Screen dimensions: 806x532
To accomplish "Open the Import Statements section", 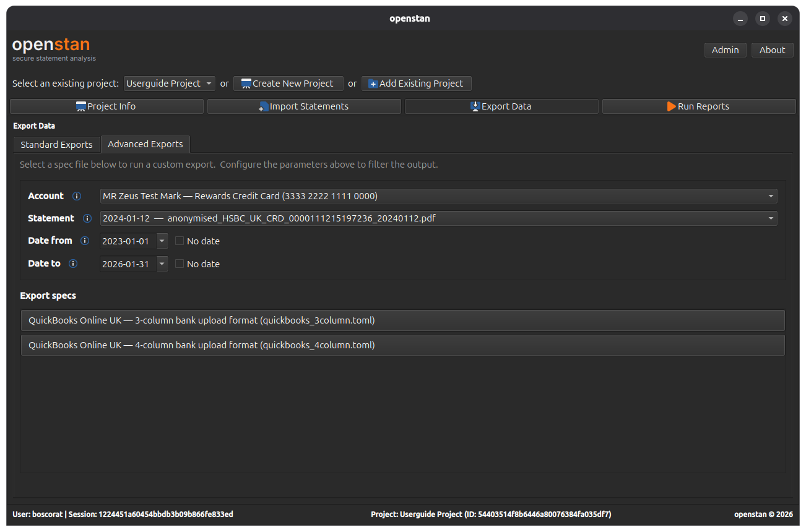I will [304, 106].
